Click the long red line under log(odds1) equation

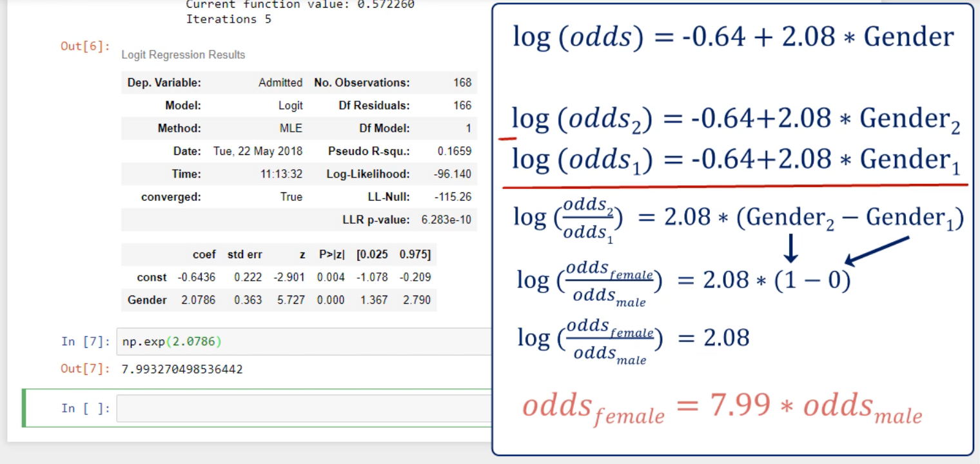[x=735, y=186]
